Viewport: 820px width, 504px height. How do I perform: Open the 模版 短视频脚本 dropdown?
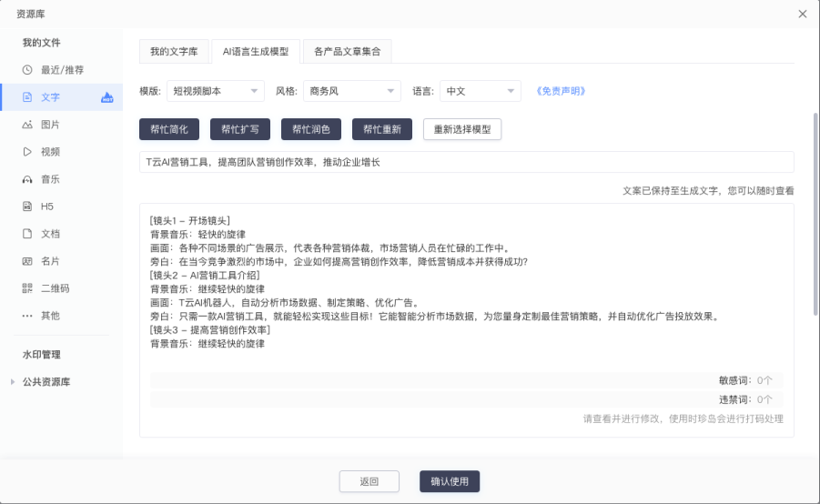point(215,91)
